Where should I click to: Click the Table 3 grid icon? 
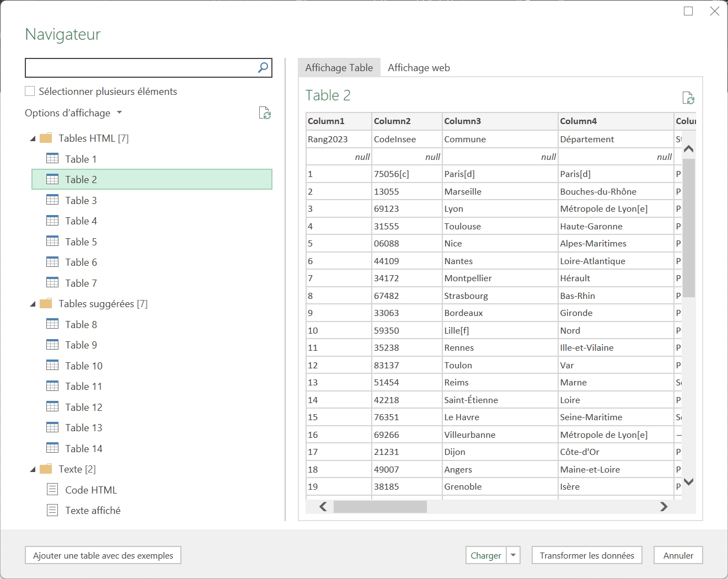pyautogui.click(x=52, y=200)
